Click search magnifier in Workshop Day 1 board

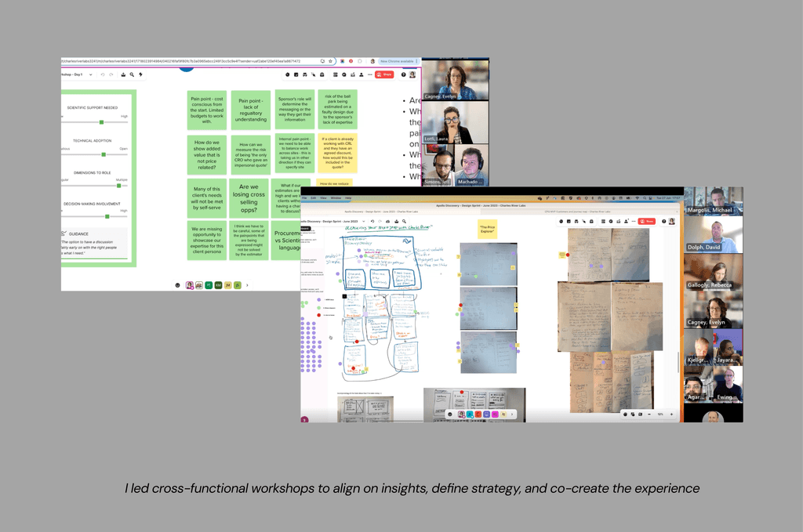tap(132, 74)
